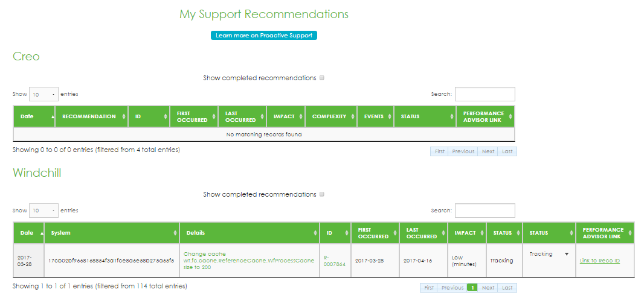
Task: Sort Windchill table by System column
Action: [112, 233]
